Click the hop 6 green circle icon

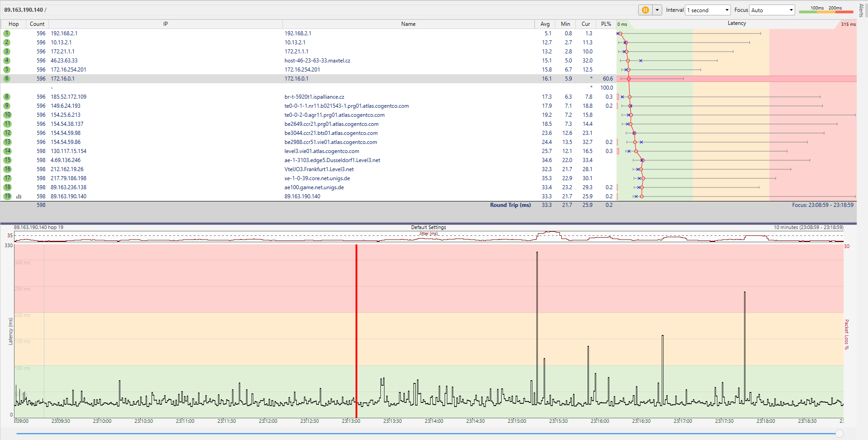[7, 79]
